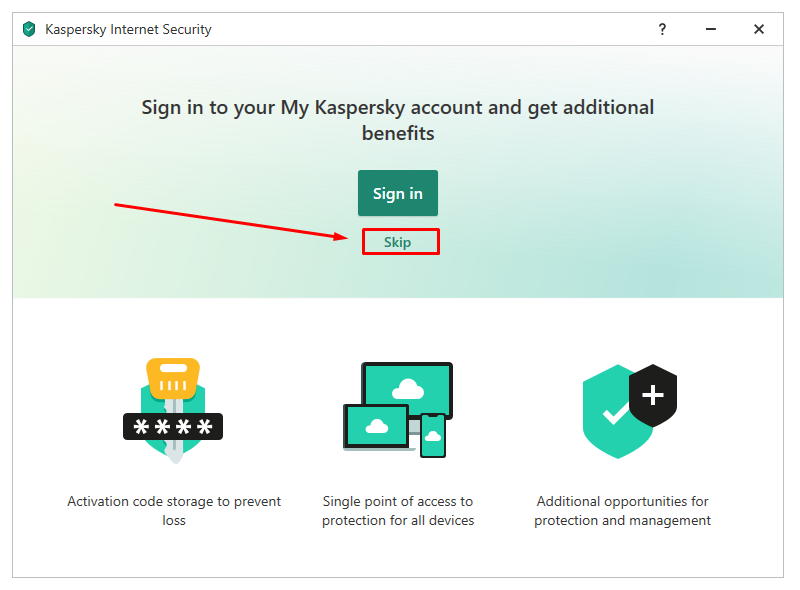Image resolution: width=800 pixels, height=590 pixels.
Task: Select 'Additional opportunities for protection' caption
Action: [622, 510]
